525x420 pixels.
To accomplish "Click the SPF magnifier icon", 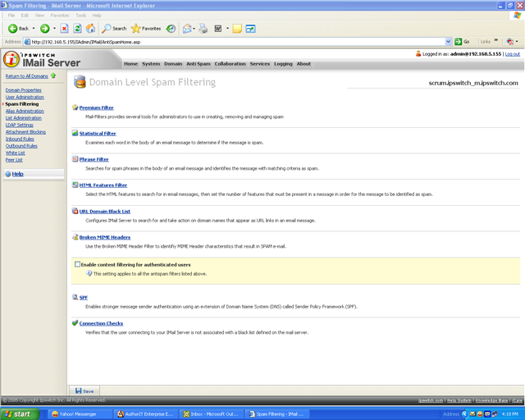I will [x=75, y=297].
